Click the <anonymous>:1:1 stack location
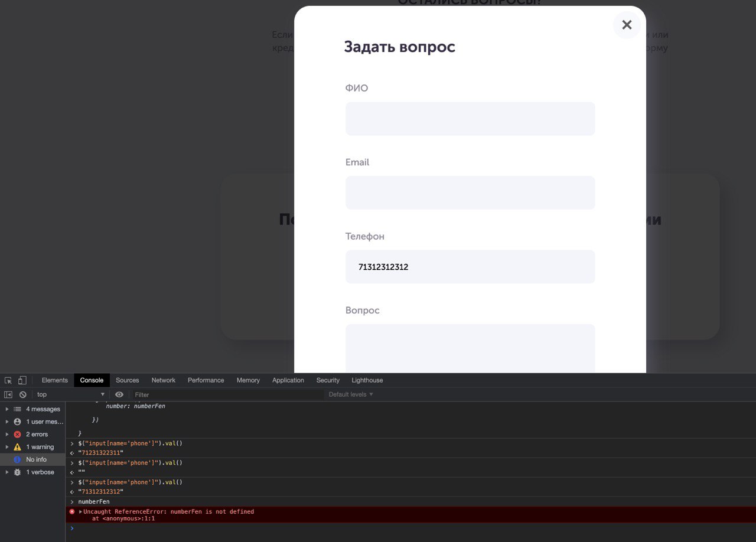The height and width of the screenshot is (542, 756). (x=128, y=518)
